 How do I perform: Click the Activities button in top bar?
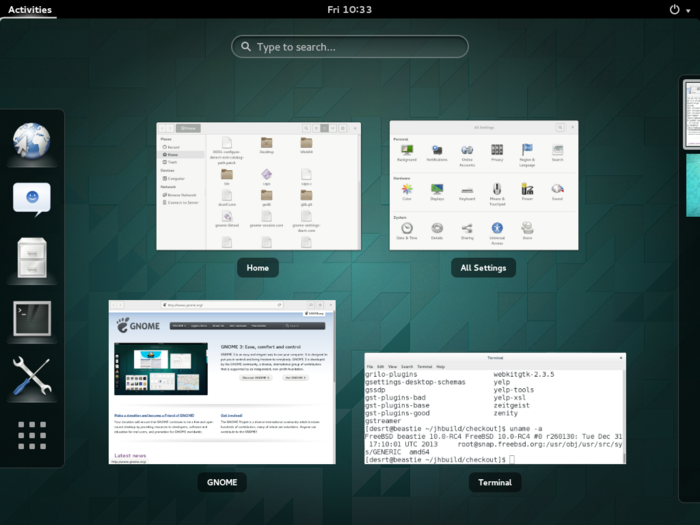(29, 9)
